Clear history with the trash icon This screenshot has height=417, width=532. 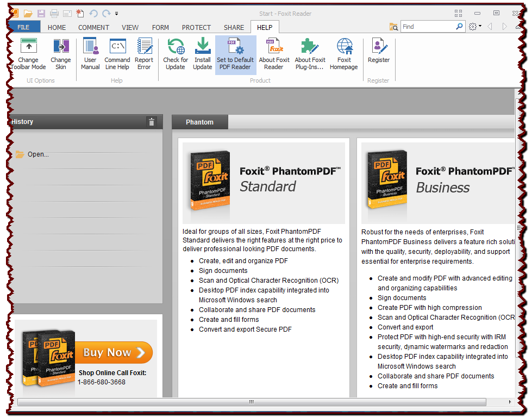(x=152, y=122)
